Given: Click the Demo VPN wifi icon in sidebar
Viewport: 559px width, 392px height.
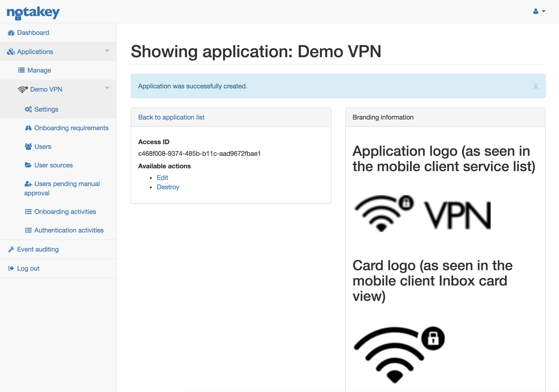Looking at the screenshot, I should 22,89.
